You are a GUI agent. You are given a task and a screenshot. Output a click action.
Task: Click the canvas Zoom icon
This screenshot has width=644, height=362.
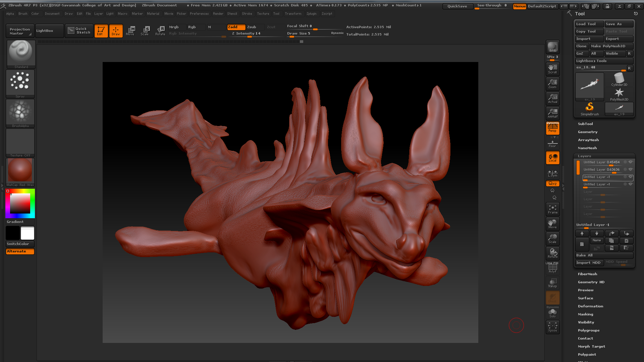coord(552,83)
